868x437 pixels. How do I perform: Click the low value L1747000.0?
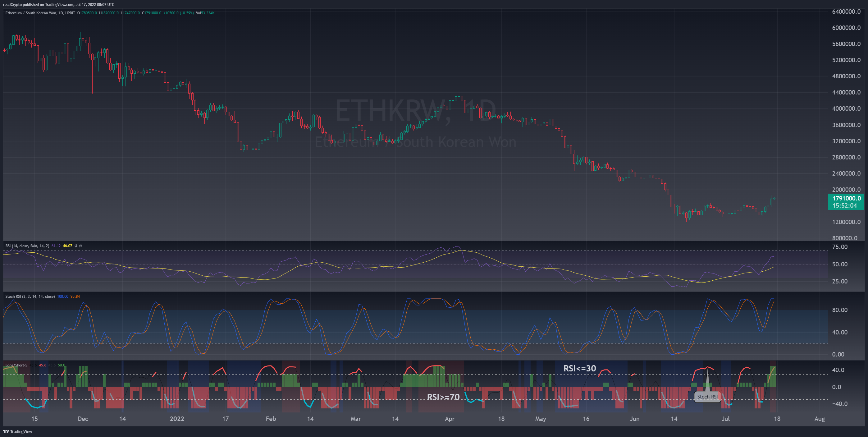tap(130, 13)
